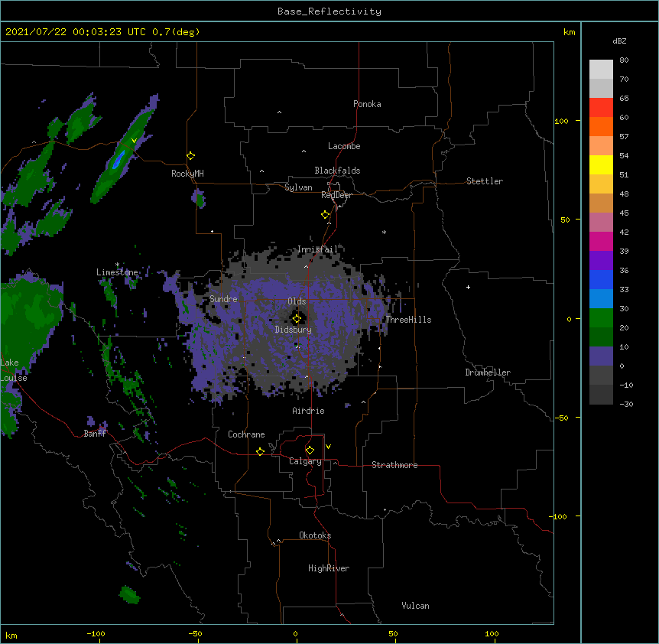The image size is (659, 644).
Task: Click the Base_Reflectivity title
Action: (x=329, y=11)
